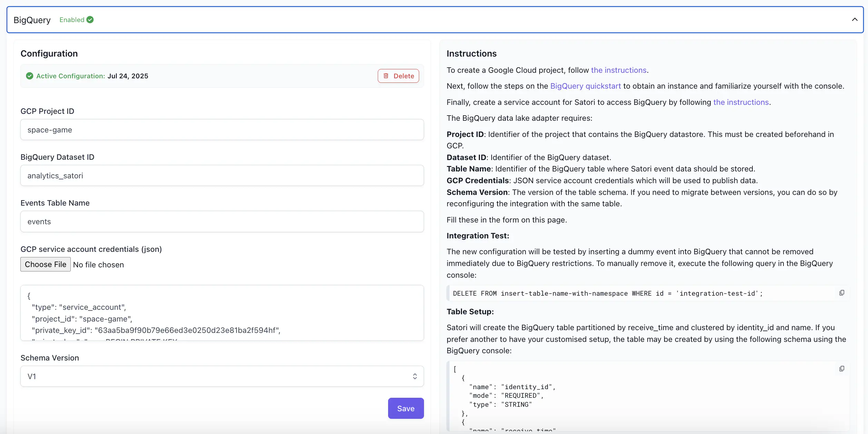
Task: Copy the table schema JSON to clipboard
Action: click(x=842, y=368)
